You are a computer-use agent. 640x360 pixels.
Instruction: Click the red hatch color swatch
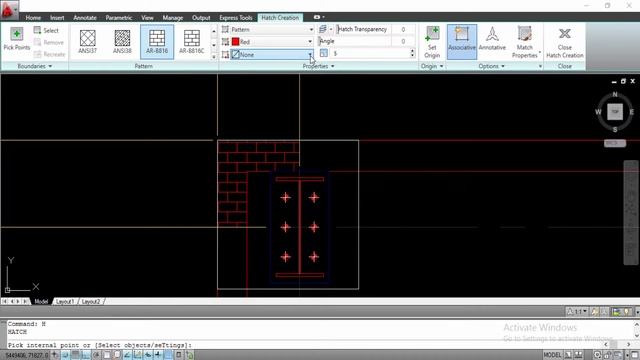coord(236,42)
